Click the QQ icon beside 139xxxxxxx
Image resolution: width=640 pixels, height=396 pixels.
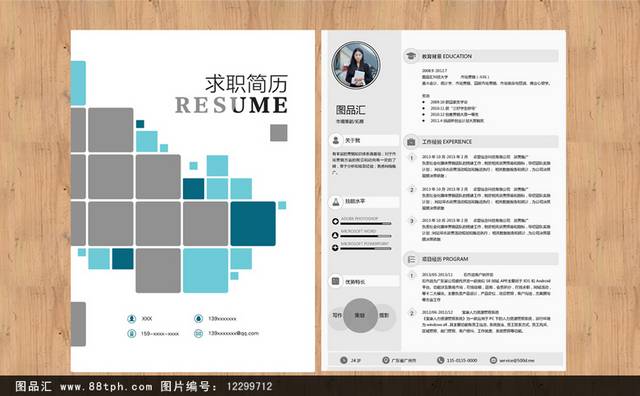tap(198, 318)
